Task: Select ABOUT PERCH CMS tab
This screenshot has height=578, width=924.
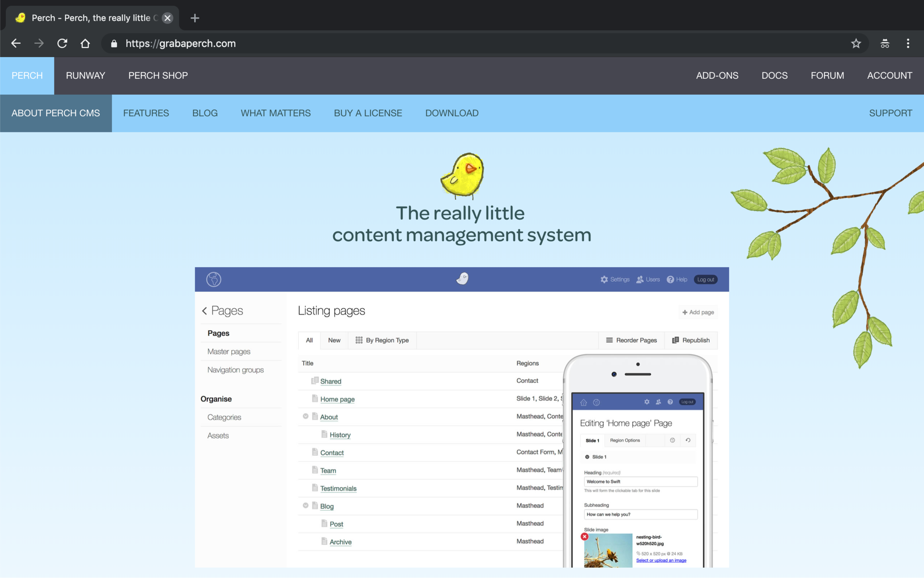Action: [56, 113]
